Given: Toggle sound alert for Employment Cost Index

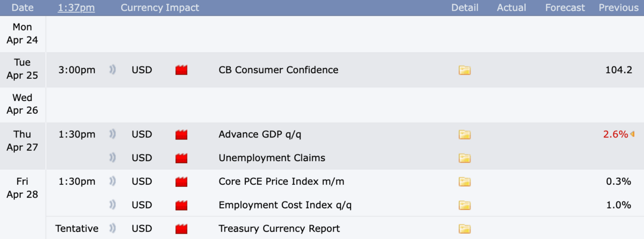Looking at the screenshot, I should pyautogui.click(x=113, y=205).
